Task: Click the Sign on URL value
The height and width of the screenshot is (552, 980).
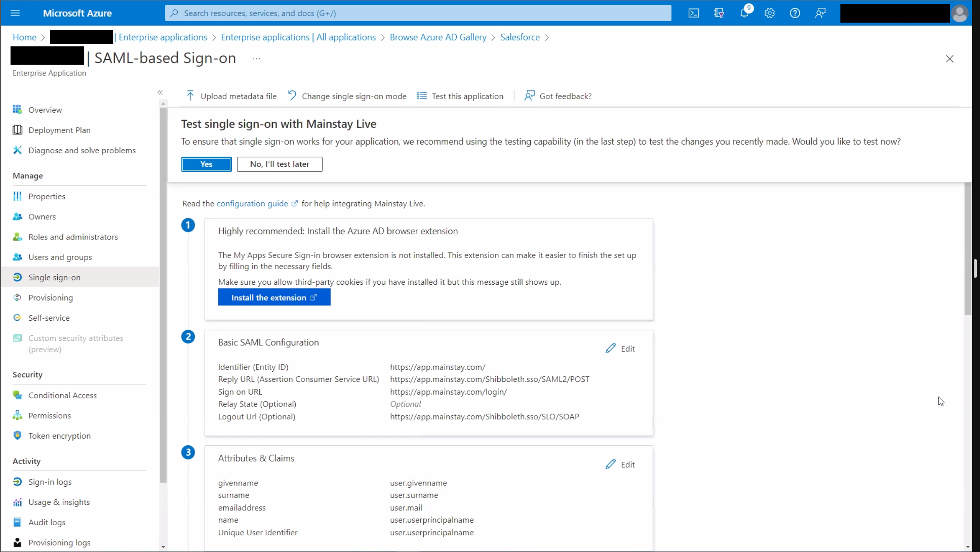Action: coord(448,391)
